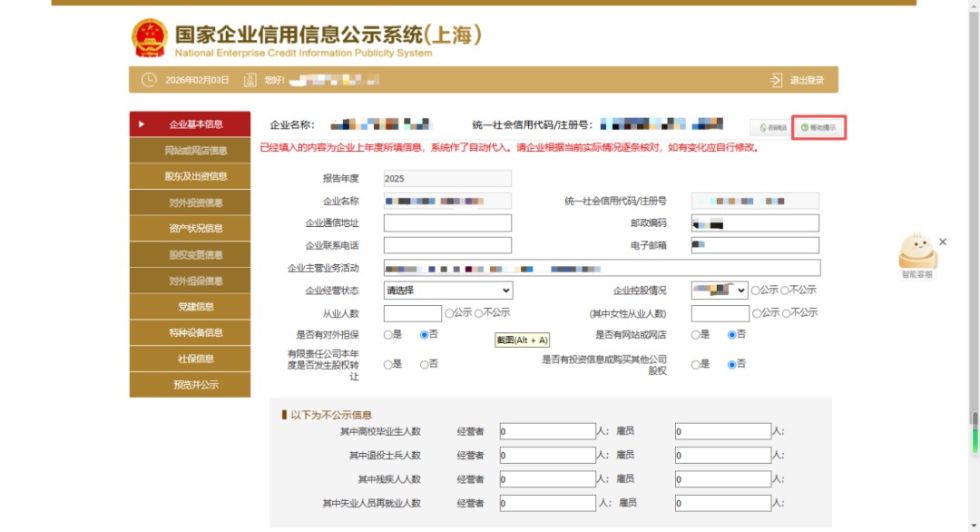Screen dimensions: 980x532
Task: Click the 以下为不公示信息 section heading
Action: point(331,415)
